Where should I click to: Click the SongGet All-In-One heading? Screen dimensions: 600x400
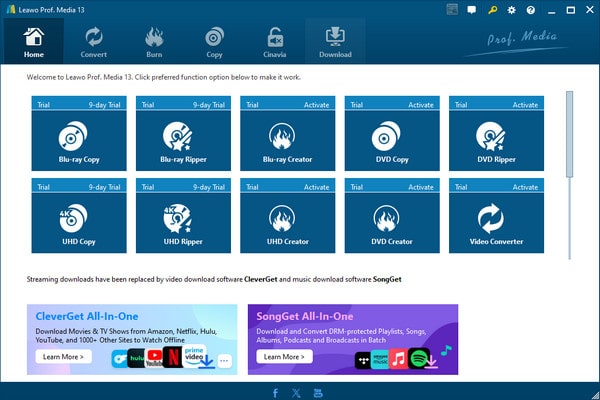click(305, 317)
